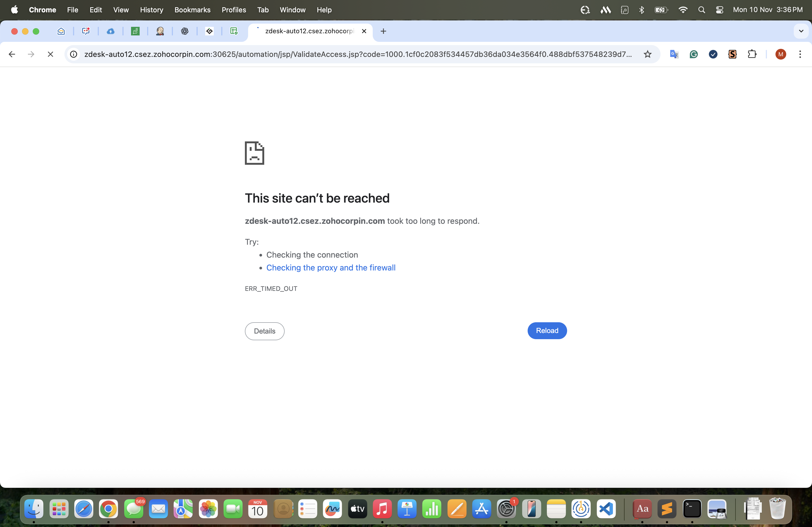Click the site information icon

[74, 54]
